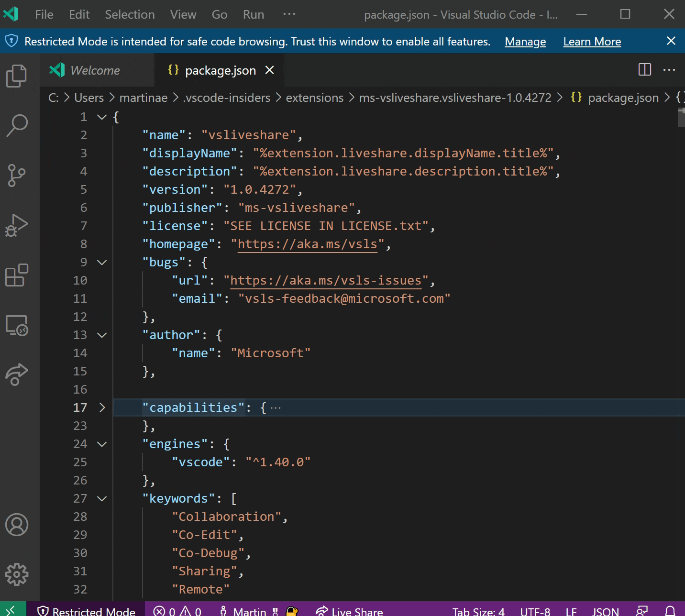Open the Run and Debug view
Screen dimensions: 685x616
click(17, 225)
